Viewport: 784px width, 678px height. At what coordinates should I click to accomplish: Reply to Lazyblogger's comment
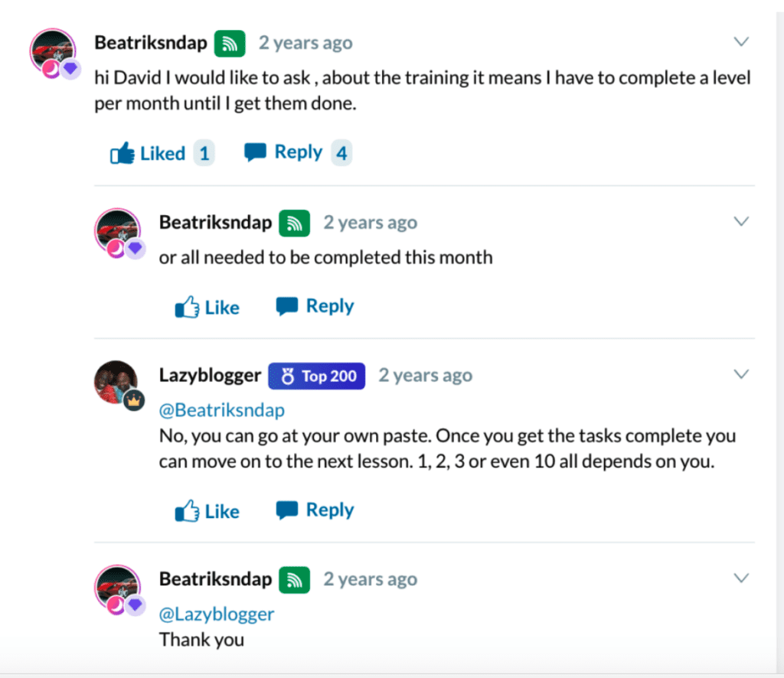pyautogui.click(x=315, y=510)
